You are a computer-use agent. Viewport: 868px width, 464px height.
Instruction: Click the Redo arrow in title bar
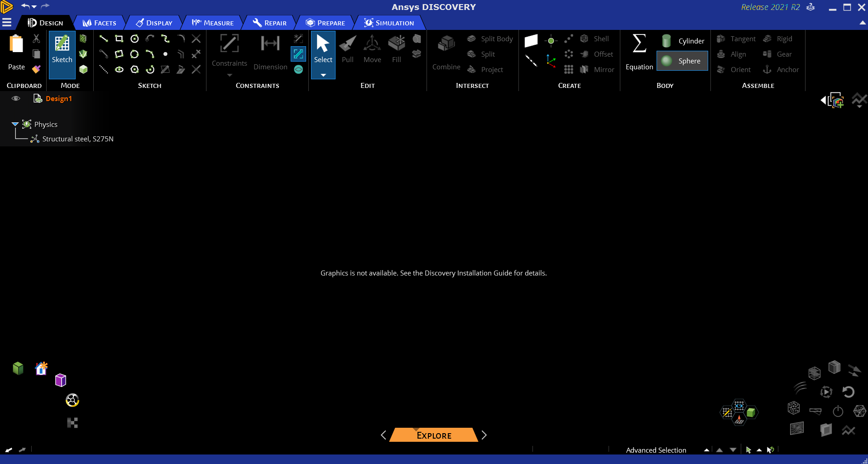45,6
